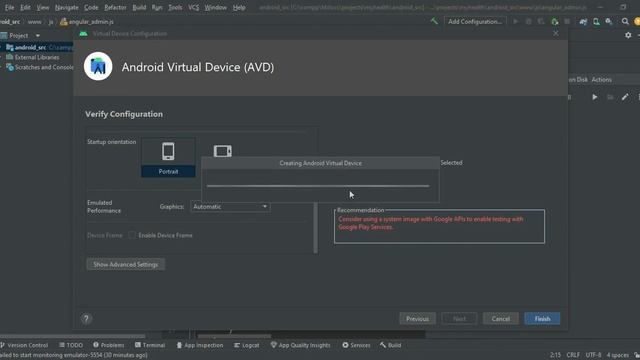Open the Window menu
The image size is (640, 360).
[x=216, y=7]
